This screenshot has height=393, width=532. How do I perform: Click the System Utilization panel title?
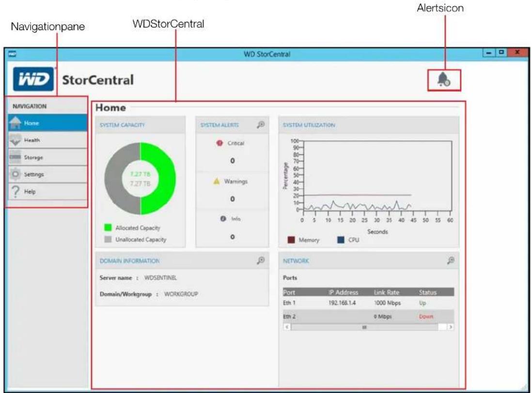(309, 125)
